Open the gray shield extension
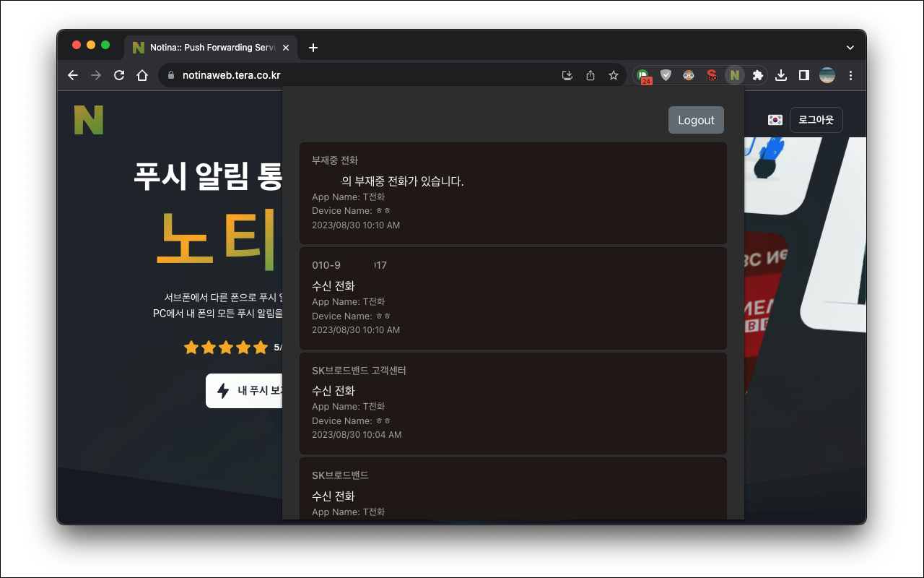The image size is (924, 578). tap(666, 75)
